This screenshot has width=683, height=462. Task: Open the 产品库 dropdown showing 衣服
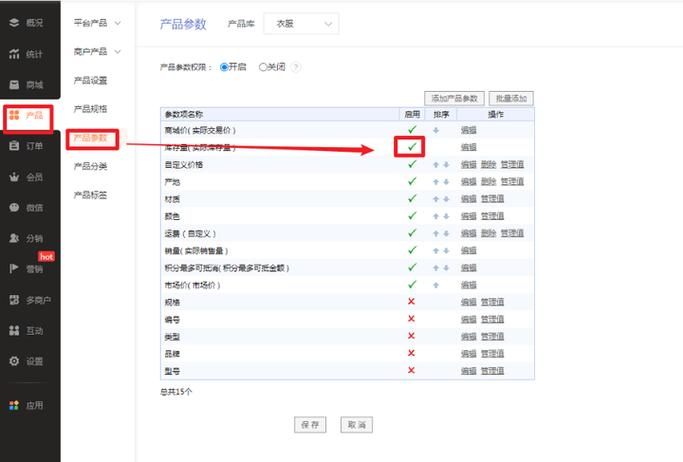click(x=301, y=24)
